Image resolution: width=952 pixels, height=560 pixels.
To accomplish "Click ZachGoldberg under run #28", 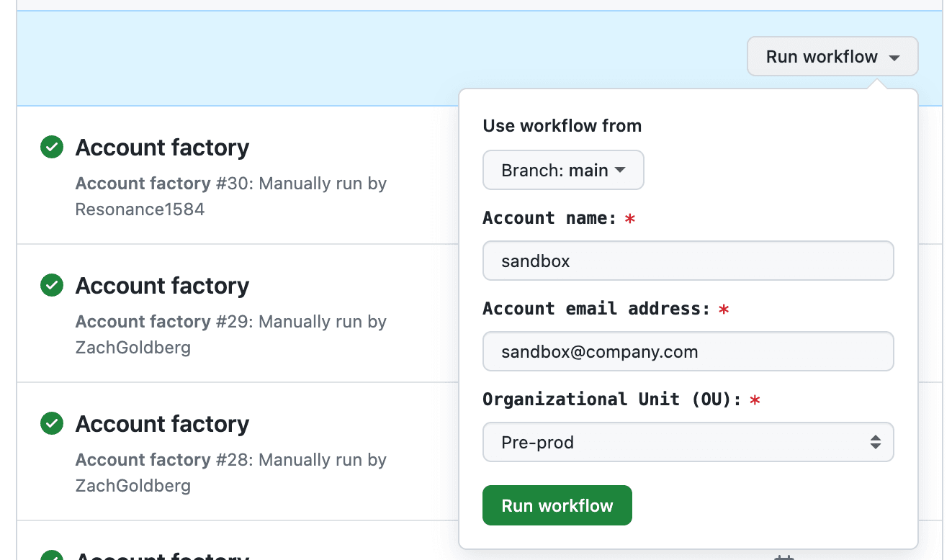I will [133, 486].
